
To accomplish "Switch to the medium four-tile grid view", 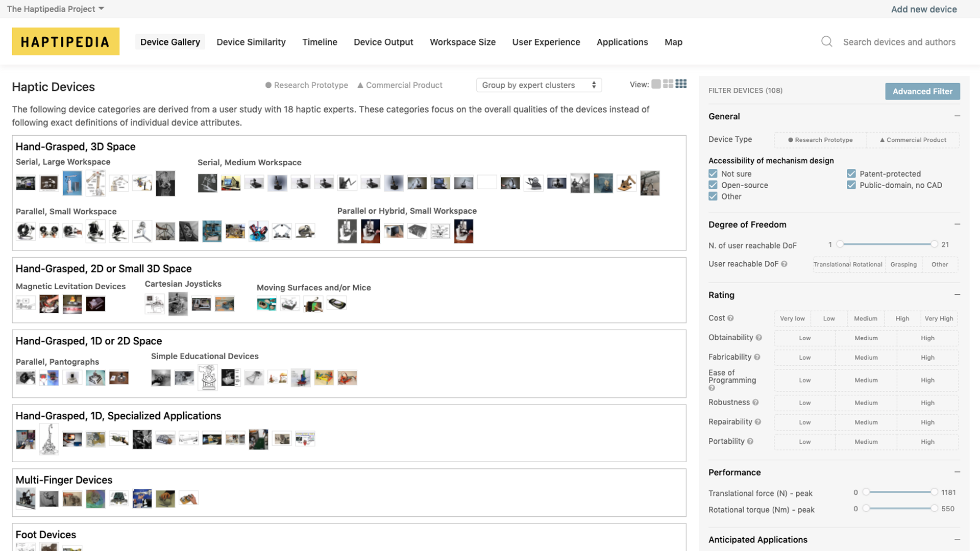I will [x=668, y=84].
